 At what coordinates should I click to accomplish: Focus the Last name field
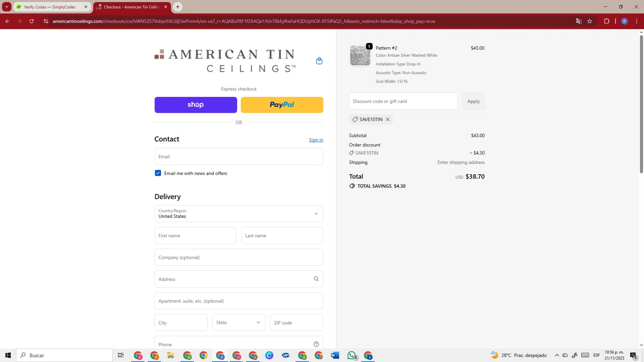[x=282, y=235]
